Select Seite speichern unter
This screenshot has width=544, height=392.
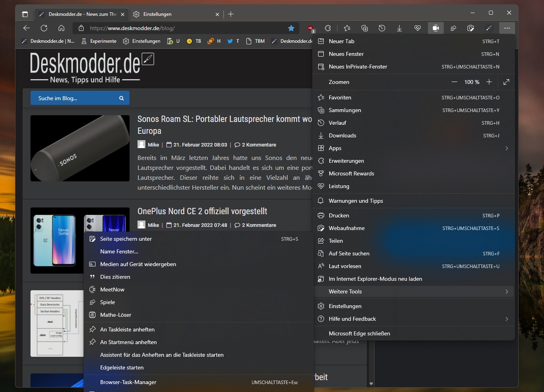pos(199,239)
